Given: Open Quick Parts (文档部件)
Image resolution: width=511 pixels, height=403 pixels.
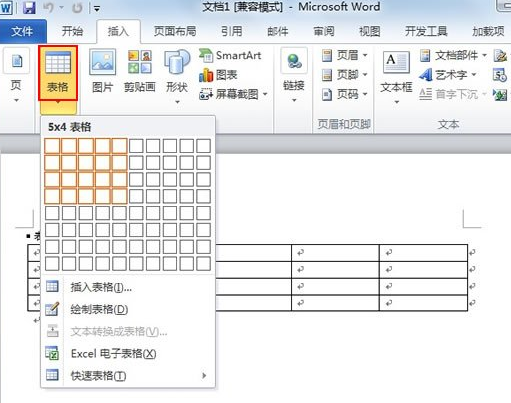Looking at the screenshot, I should pos(453,55).
